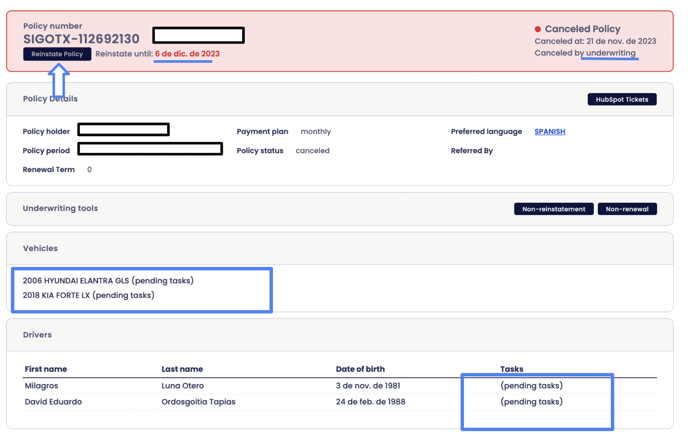Click the reinstate-until date 6 de dic. de 2023

[x=187, y=54]
